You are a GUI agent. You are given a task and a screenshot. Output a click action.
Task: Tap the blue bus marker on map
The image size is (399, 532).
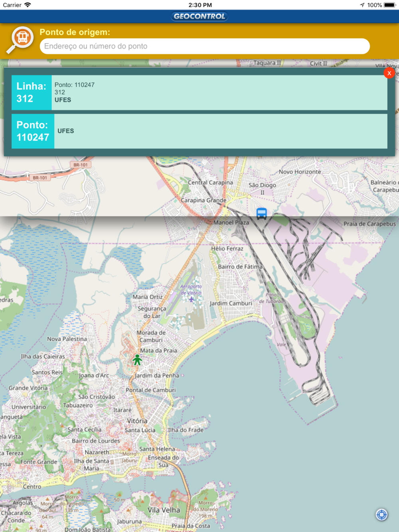261,214
